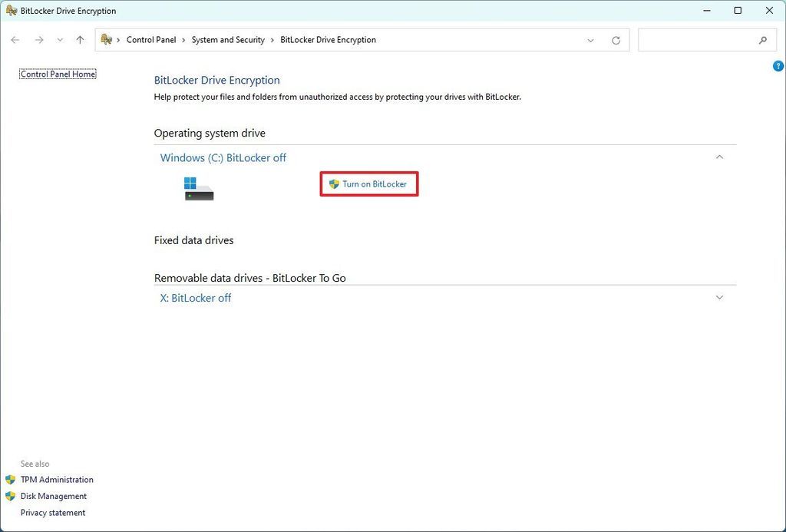Image resolution: width=786 pixels, height=532 pixels.
Task: Navigate to System and Security breadcrumb
Action: (229, 39)
